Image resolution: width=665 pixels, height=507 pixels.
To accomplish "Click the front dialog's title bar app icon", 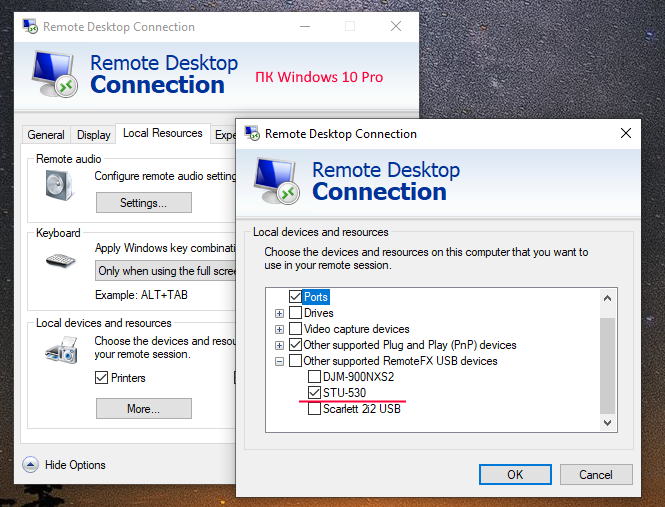I will pyautogui.click(x=250, y=134).
